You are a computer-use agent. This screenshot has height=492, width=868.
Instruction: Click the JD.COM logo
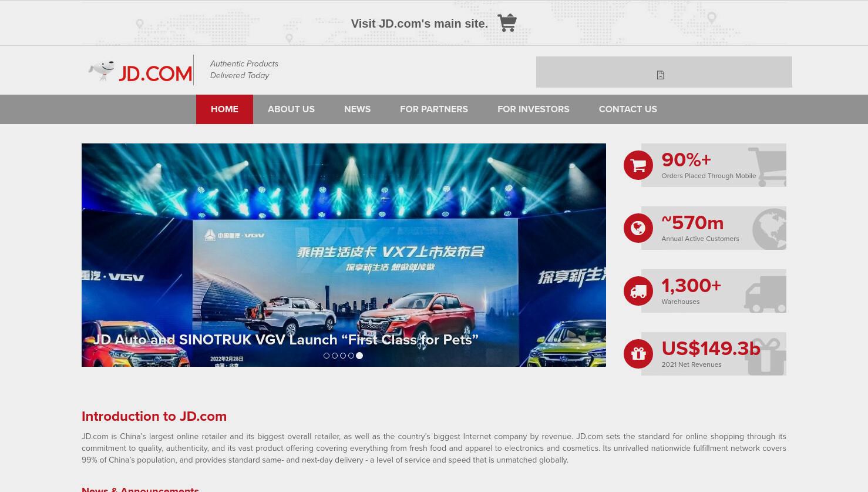coord(140,71)
